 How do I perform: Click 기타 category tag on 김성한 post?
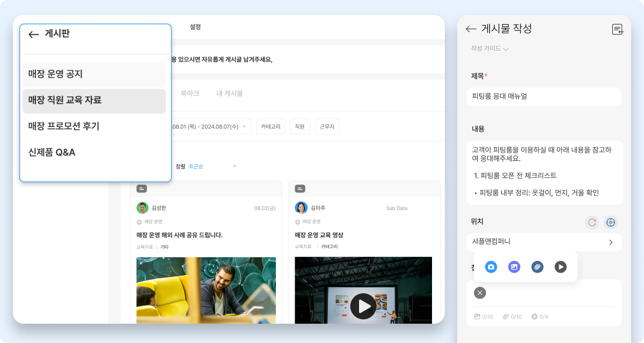pos(165,247)
